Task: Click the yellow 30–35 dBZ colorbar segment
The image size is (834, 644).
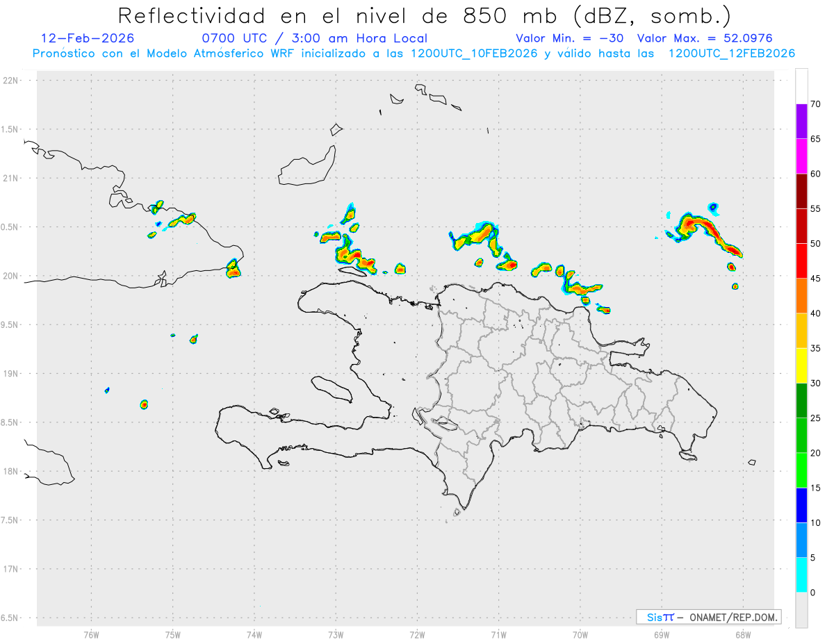Action: point(801,365)
